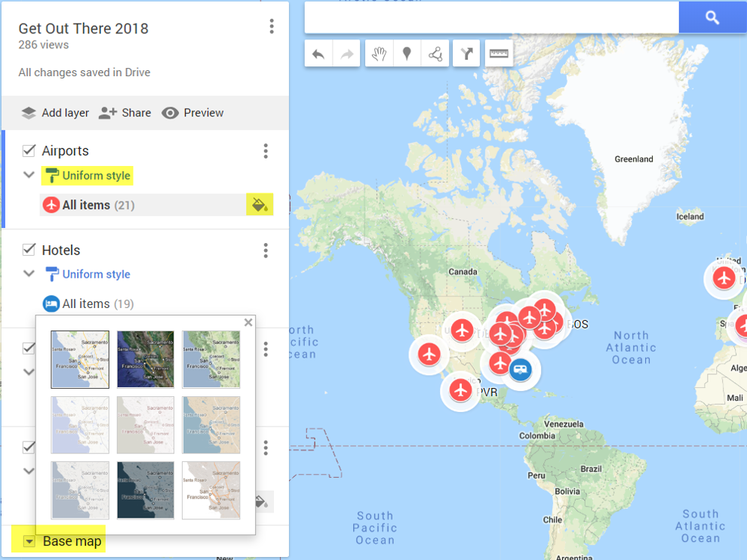747x560 pixels.
Task: Click the airplane marker next to PVR label
Action: (x=461, y=390)
